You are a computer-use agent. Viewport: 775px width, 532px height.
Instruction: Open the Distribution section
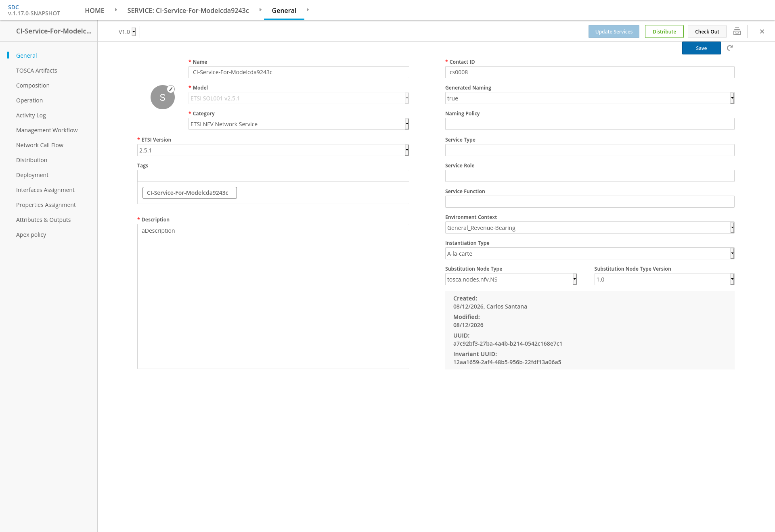(x=31, y=160)
